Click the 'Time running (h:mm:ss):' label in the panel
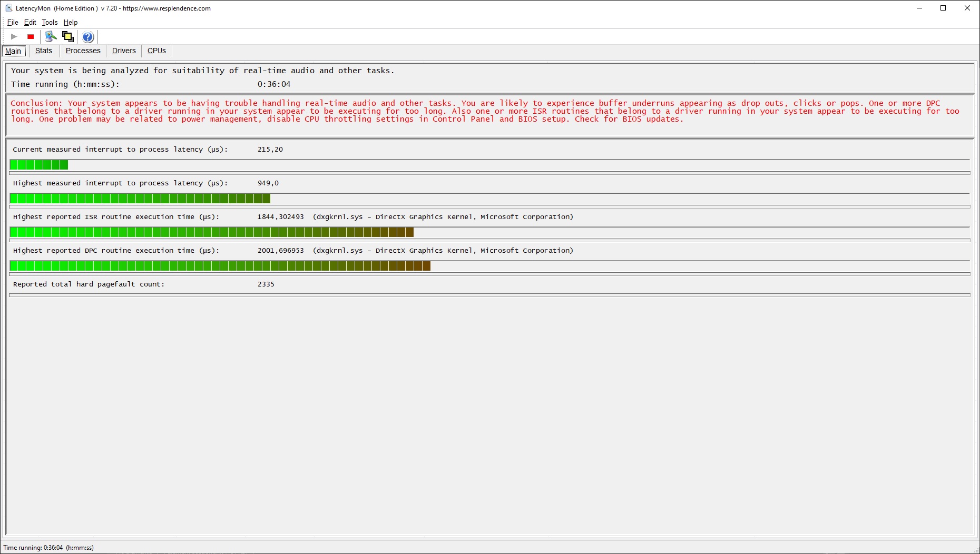 65,84
